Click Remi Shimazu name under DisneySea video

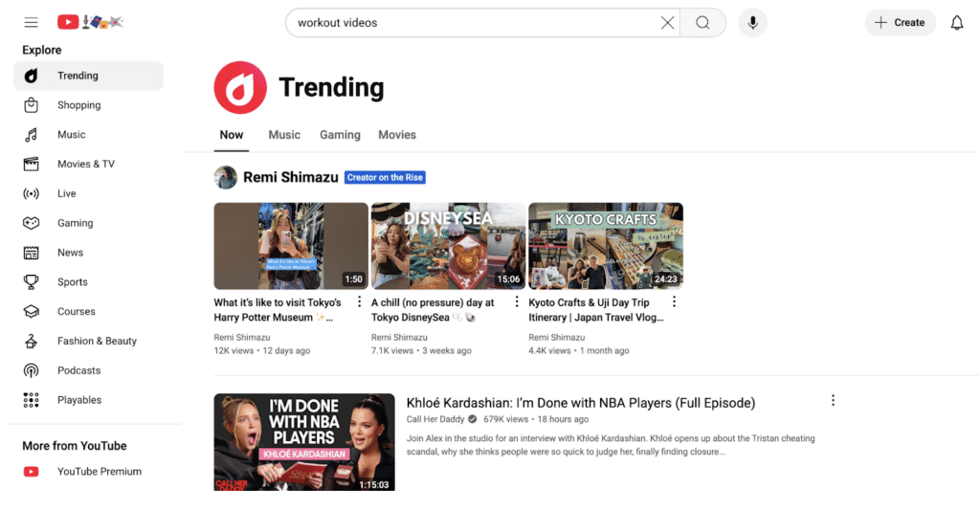tap(399, 338)
